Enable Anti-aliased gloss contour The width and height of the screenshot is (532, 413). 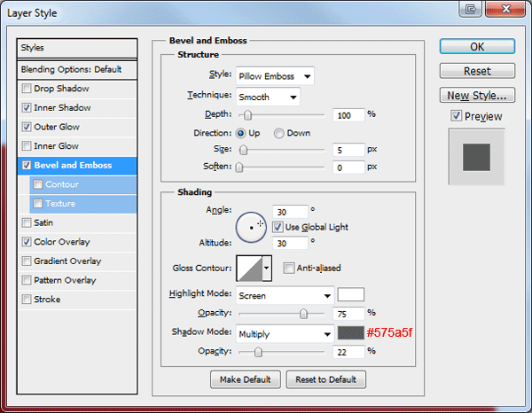click(x=289, y=268)
